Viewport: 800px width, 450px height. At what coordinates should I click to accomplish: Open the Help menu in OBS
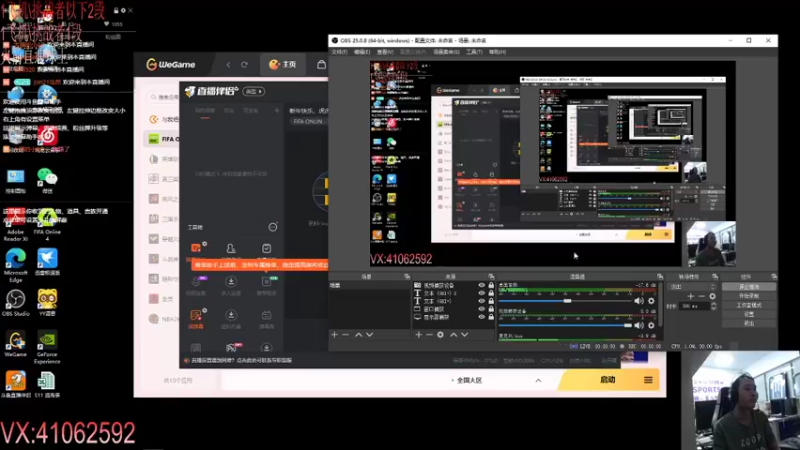(x=497, y=52)
